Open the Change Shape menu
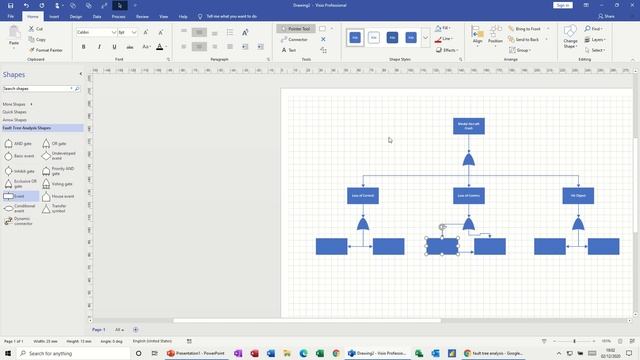 coord(570,37)
